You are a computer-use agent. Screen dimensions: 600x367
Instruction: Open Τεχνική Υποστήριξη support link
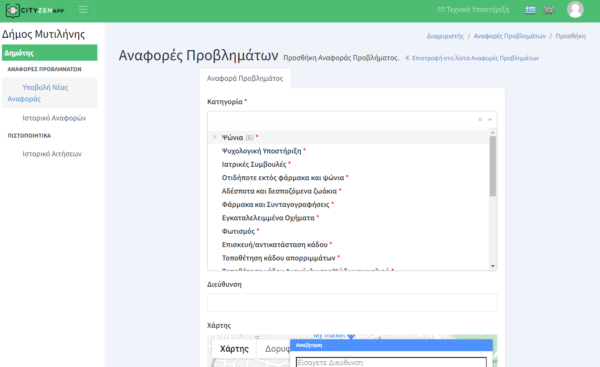pyautogui.click(x=473, y=10)
